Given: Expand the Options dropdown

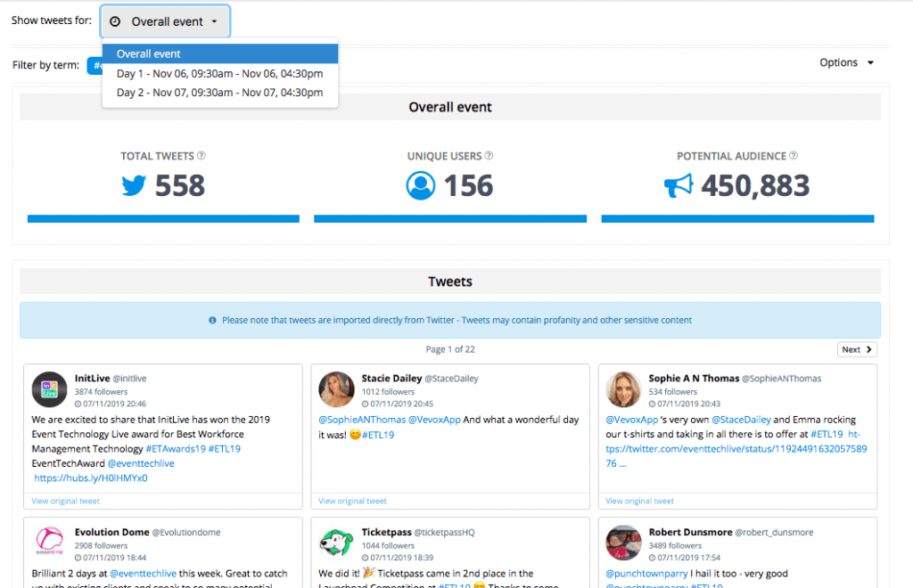Looking at the screenshot, I should tap(847, 62).
